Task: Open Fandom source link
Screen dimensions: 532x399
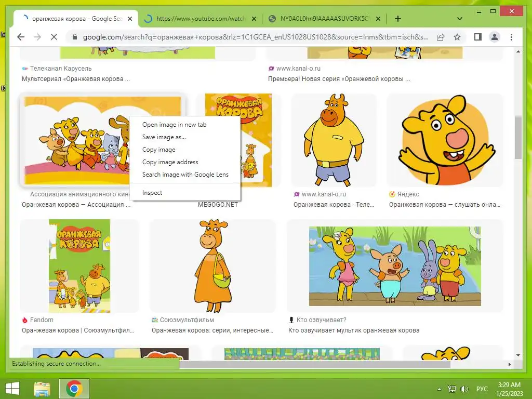Action: point(42,320)
